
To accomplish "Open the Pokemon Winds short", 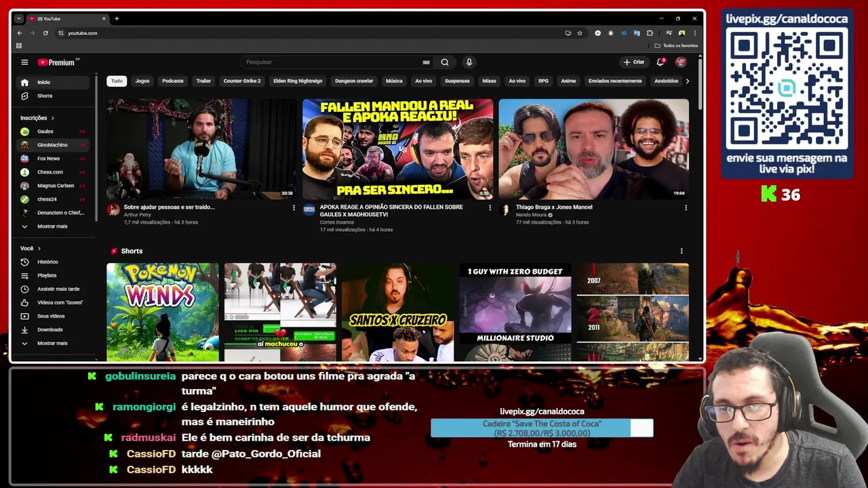I will [x=163, y=312].
